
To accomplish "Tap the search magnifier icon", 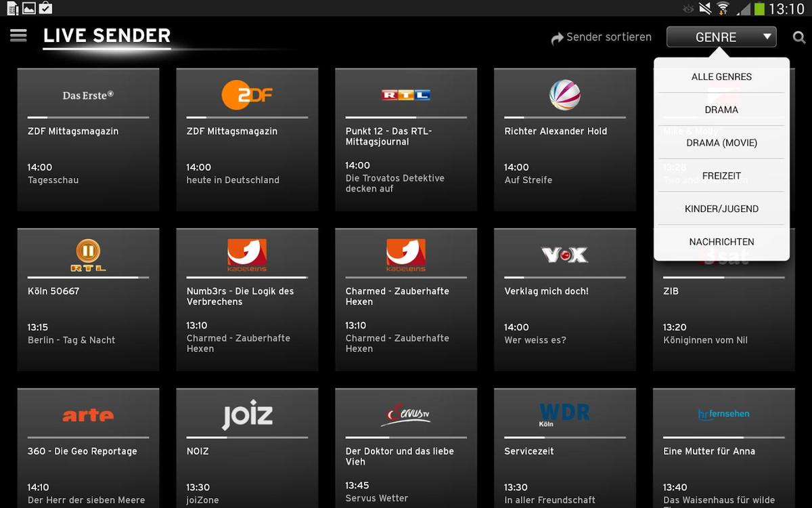I will pyautogui.click(x=799, y=38).
